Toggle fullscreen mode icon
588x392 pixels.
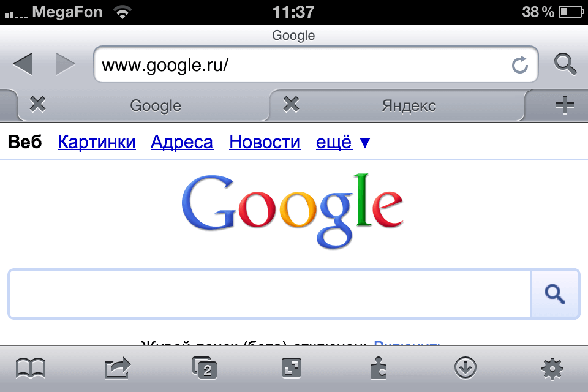pyautogui.click(x=292, y=368)
